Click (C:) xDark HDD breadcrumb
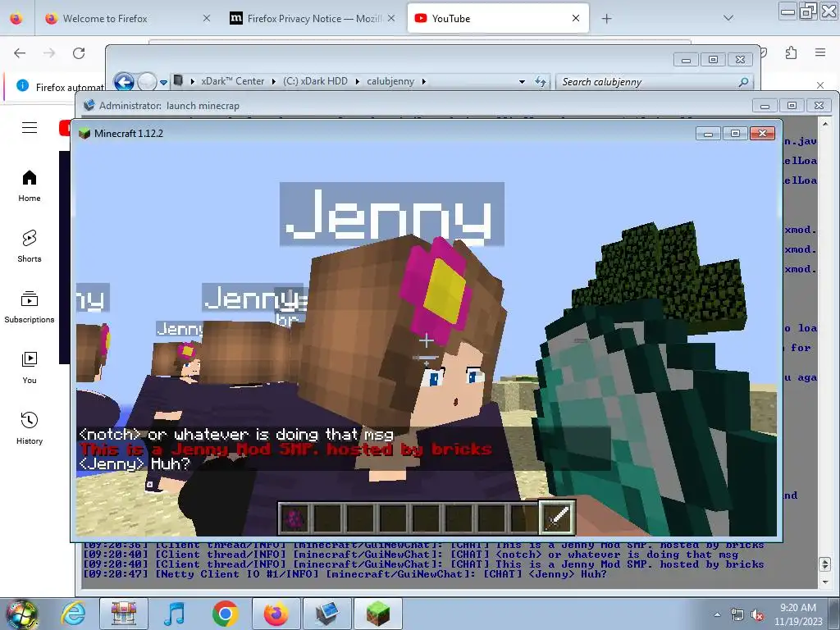The image size is (840, 630). 315,81
